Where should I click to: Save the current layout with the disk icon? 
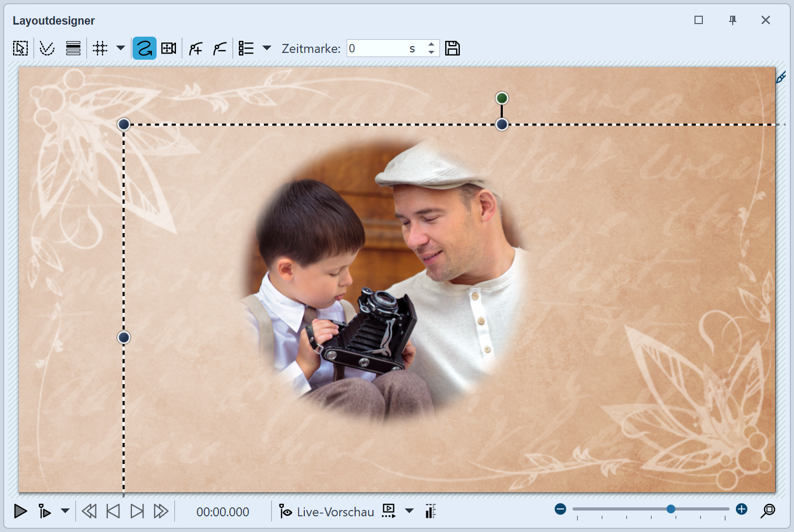click(453, 48)
